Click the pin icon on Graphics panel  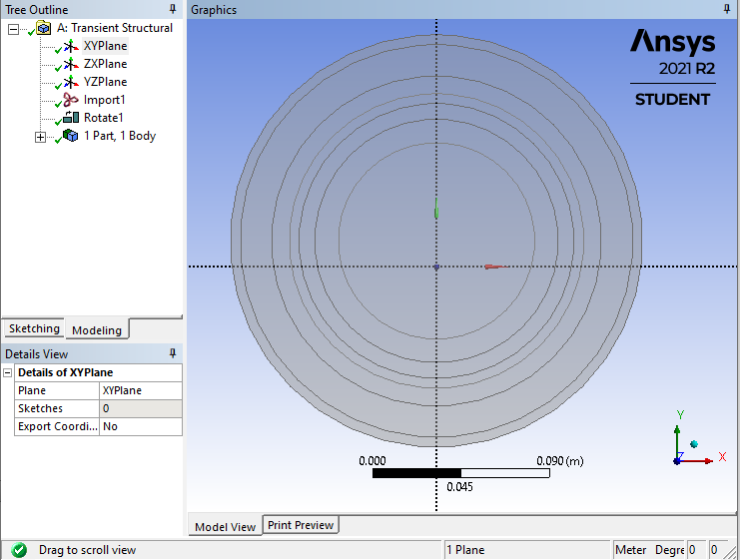click(x=725, y=10)
